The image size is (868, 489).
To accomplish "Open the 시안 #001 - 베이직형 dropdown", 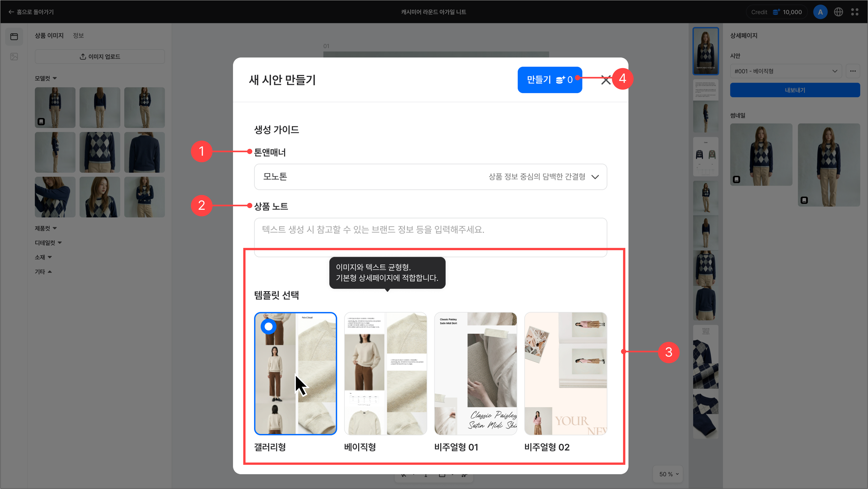I will tap(786, 71).
